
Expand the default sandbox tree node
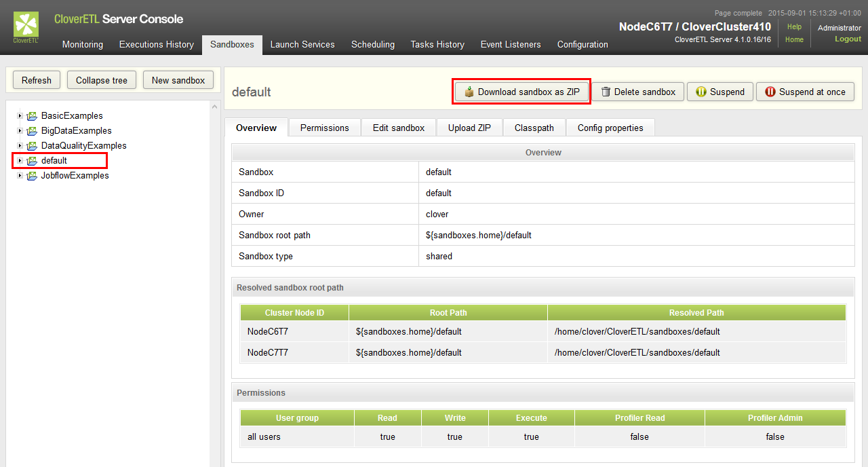(x=20, y=161)
